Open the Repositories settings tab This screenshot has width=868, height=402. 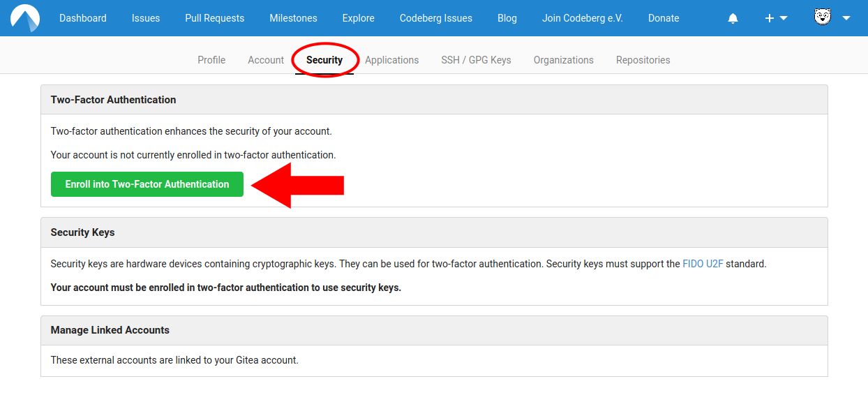tap(643, 60)
